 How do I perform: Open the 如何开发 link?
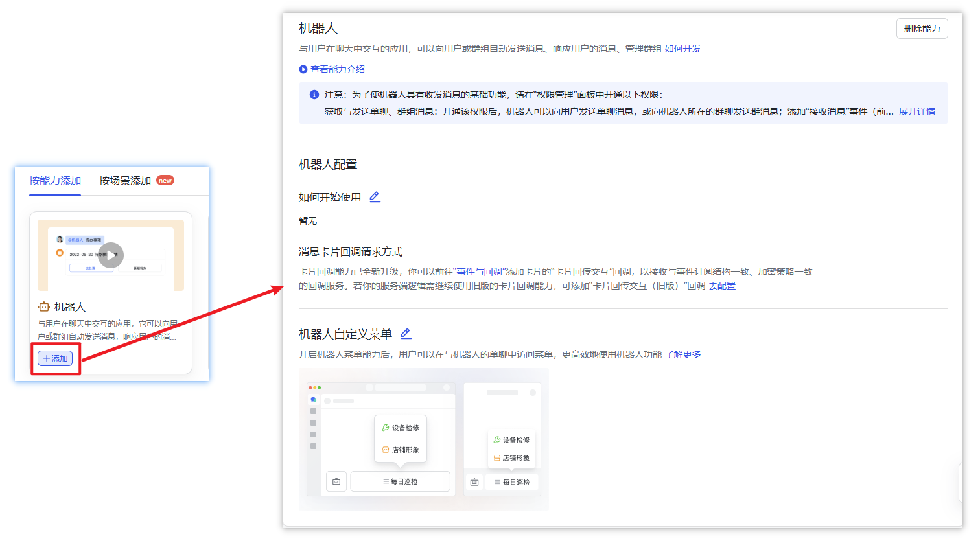click(x=682, y=49)
